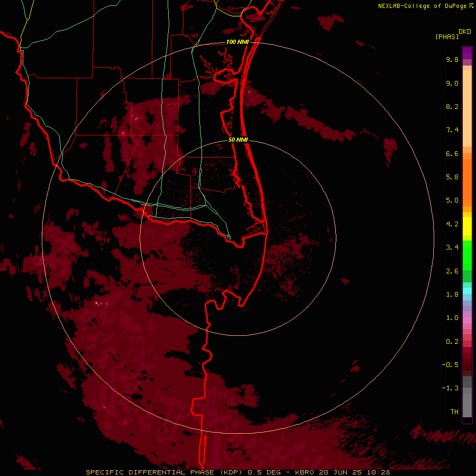The height and width of the screenshot is (476, 476).
Task: Click the 5.0 color scale value
Action: click(452, 200)
